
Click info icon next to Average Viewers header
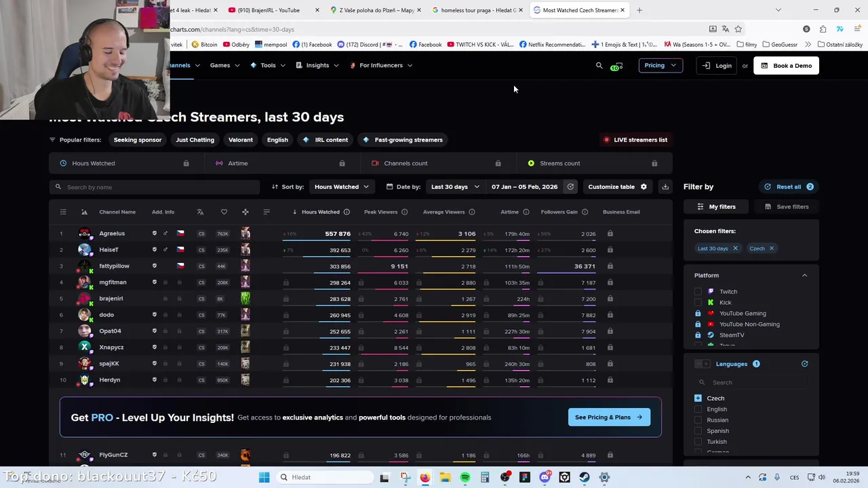coord(472,212)
